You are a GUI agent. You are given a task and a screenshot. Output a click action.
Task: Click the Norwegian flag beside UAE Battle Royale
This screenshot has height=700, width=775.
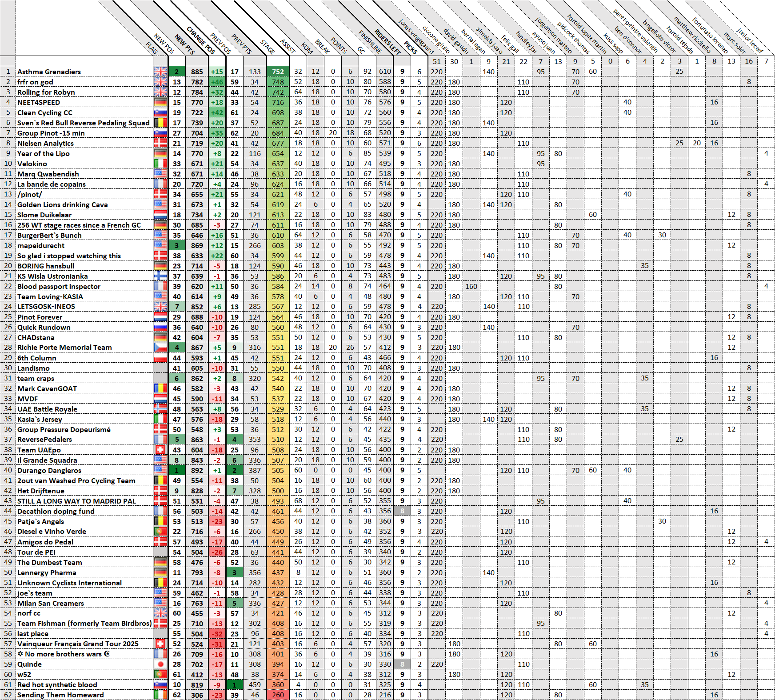[160, 409]
